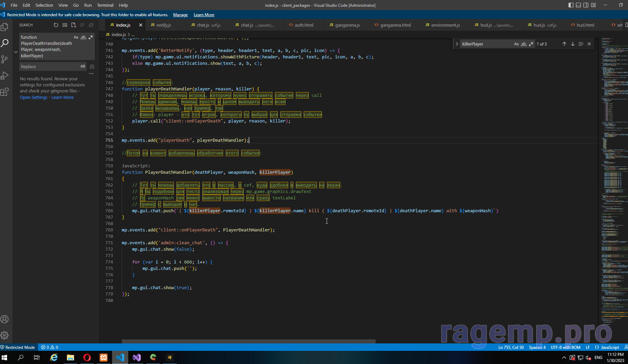Open new search editor
This screenshot has width=628, height=364.
(74, 25)
